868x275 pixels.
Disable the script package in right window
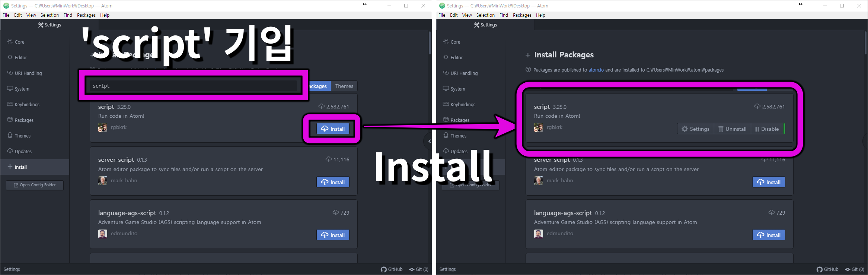767,129
